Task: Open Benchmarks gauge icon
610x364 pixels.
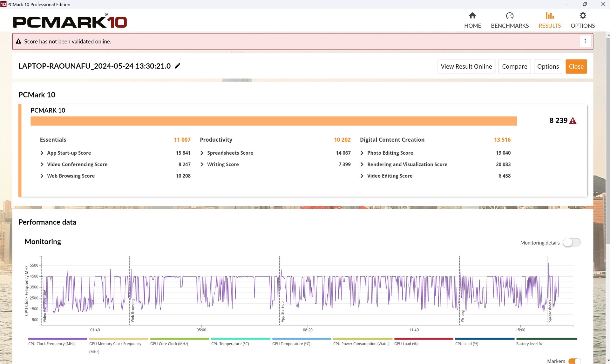Action: point(510,16)
